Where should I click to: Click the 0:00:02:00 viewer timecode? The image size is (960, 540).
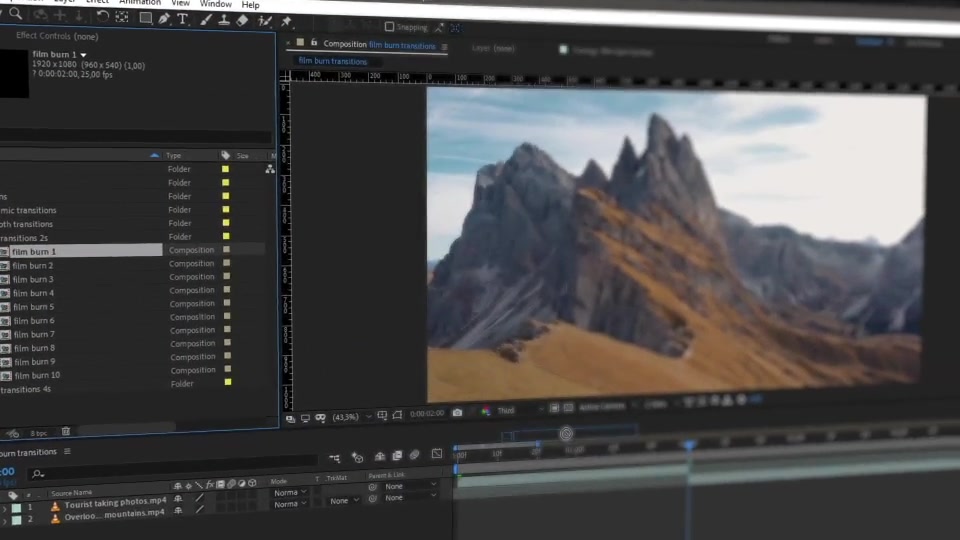[x=427, y=414]
